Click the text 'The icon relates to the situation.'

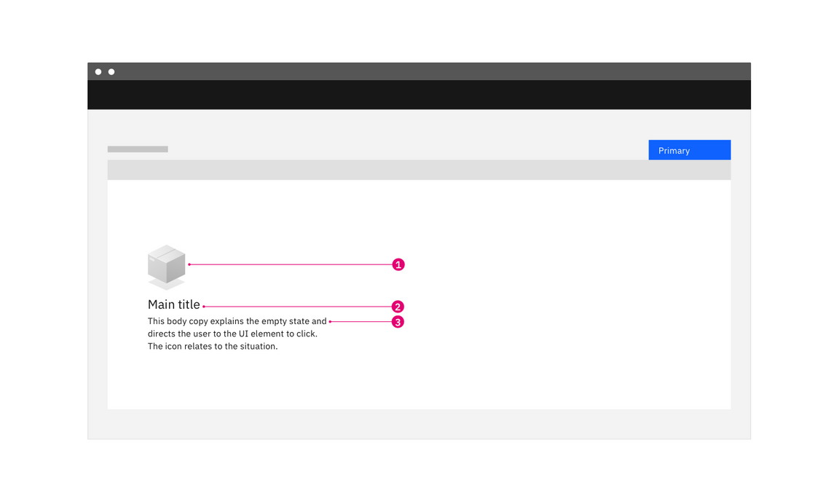[x=213, y=346]
